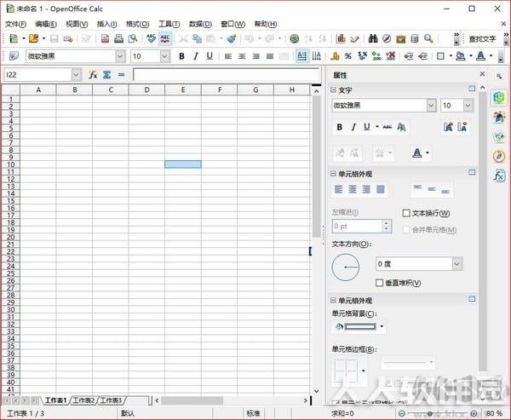Select row 15 header
The image size is (511, 420).
pyautogui.click(x=11, y=201)
